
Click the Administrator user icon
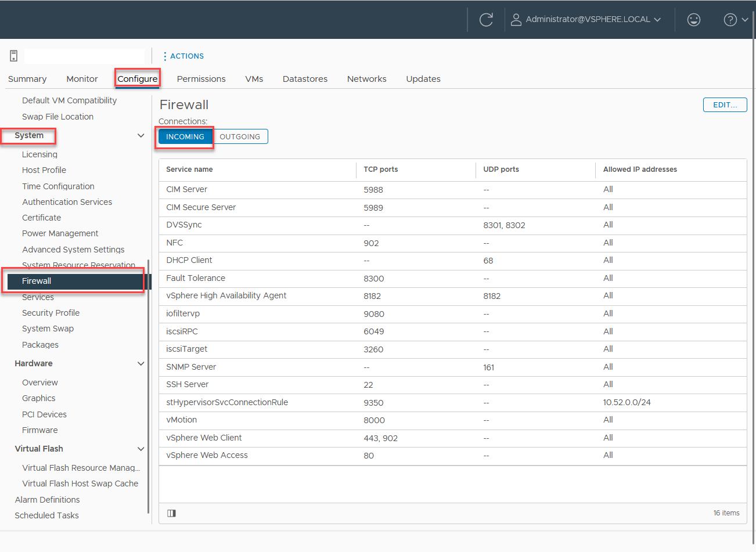(x=516, y=19)
